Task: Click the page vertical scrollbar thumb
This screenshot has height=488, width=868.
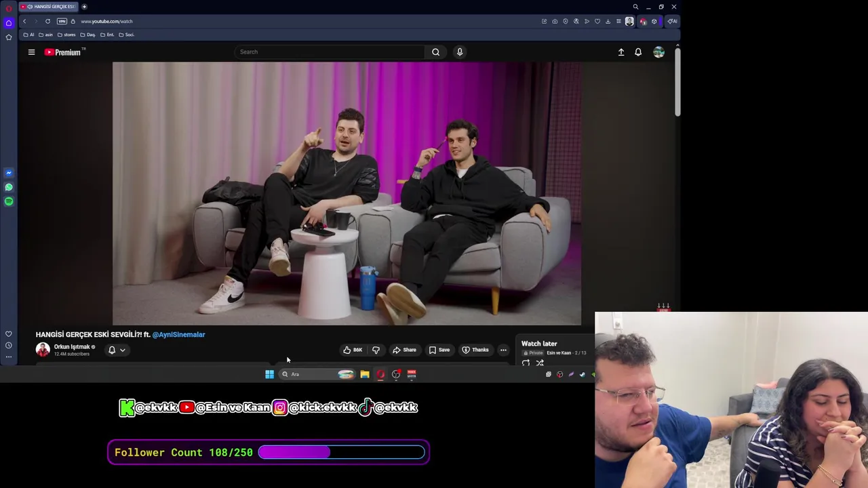Action: pos(677,82)
